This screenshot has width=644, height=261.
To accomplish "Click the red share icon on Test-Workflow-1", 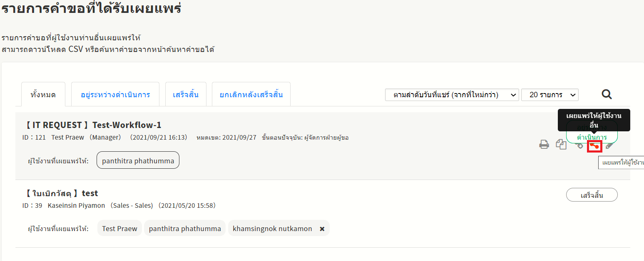I will [x=594, y=146].
